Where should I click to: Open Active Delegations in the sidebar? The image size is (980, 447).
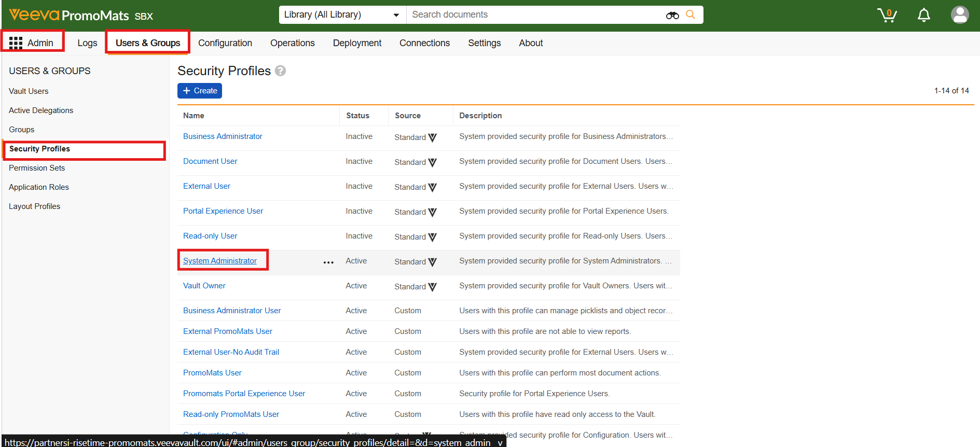(41, 110)
